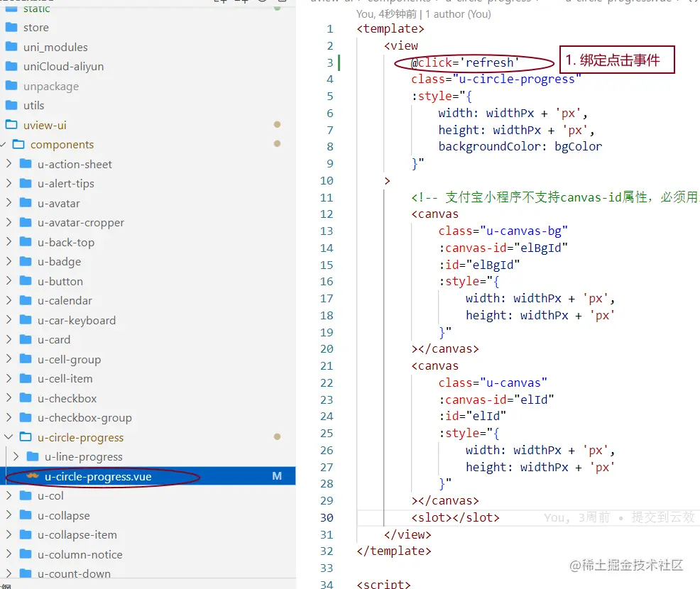Click the green comment on line 11
Viewport: 700px width, 589px height.
coord(555,197)
